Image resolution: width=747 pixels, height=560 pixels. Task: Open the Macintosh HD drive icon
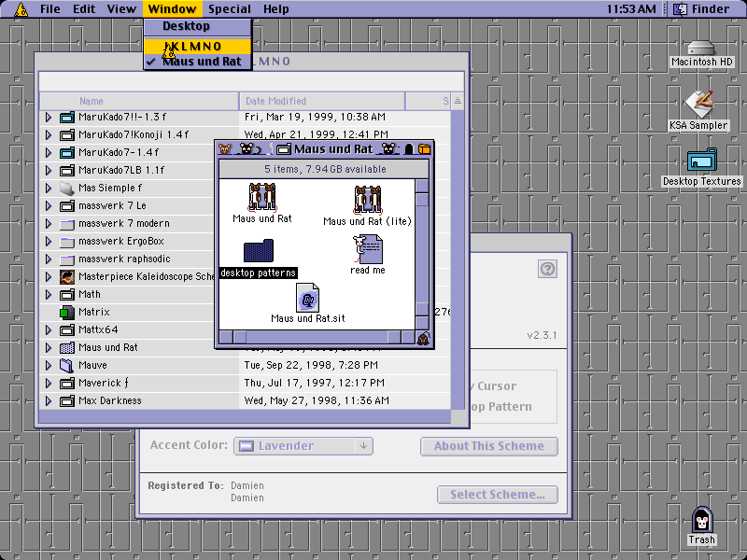click(701, 48)
